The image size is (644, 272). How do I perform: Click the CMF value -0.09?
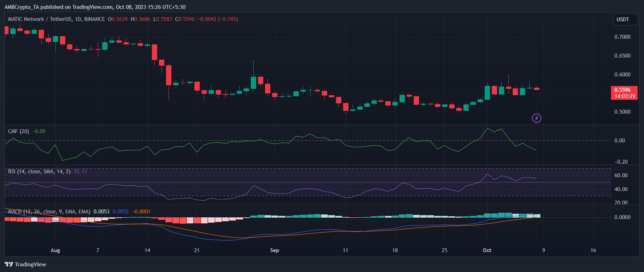point(39,131)
